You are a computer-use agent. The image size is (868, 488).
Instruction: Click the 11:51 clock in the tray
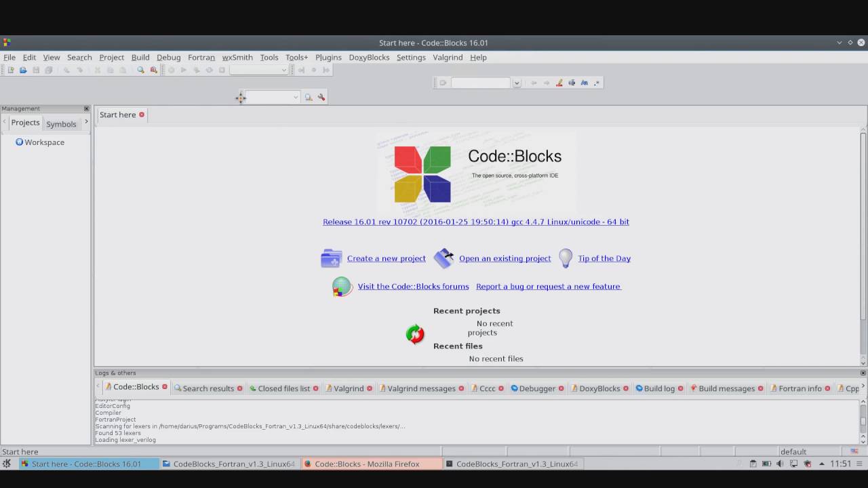(840, 464)
